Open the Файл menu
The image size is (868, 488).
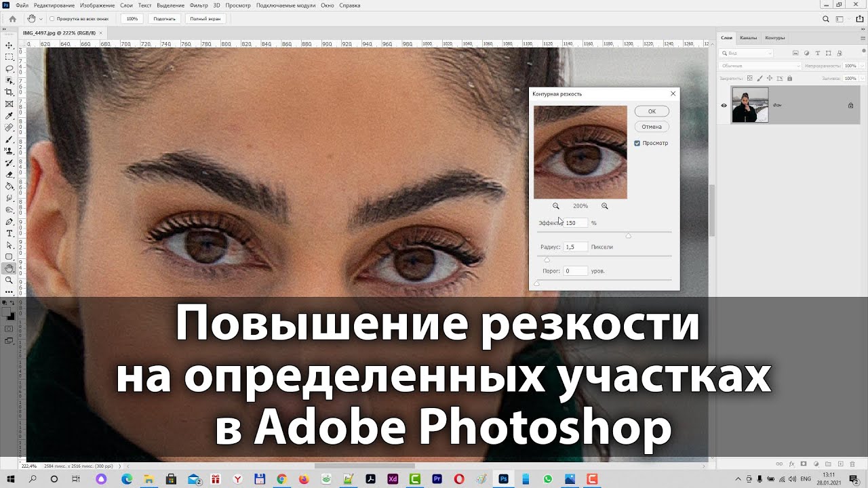point(22,5)
